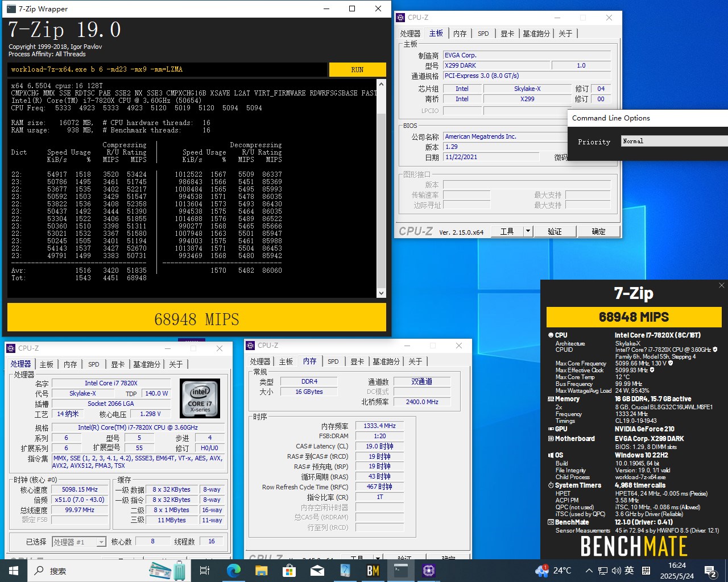The width and height of the screenshot is (728, 582).
Task: Open 基准跑分 tab in top-right CPU-Z window
Action: click(x=536, y=34)
